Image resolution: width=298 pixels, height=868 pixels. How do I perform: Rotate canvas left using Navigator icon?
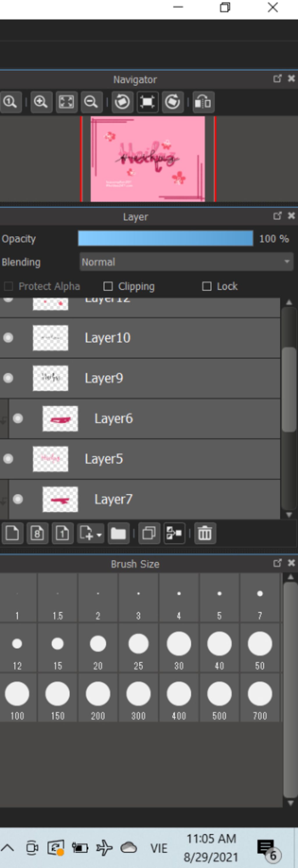click(x=122, y=102)
